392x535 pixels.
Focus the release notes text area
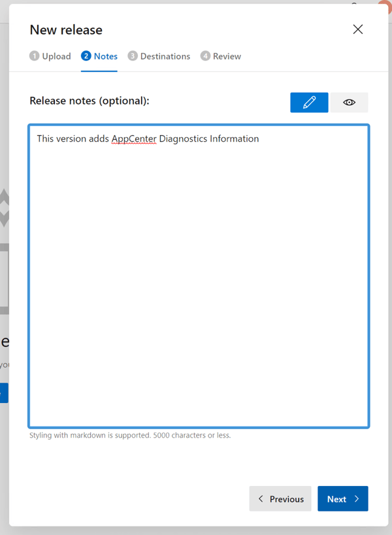tap(199, 276)
